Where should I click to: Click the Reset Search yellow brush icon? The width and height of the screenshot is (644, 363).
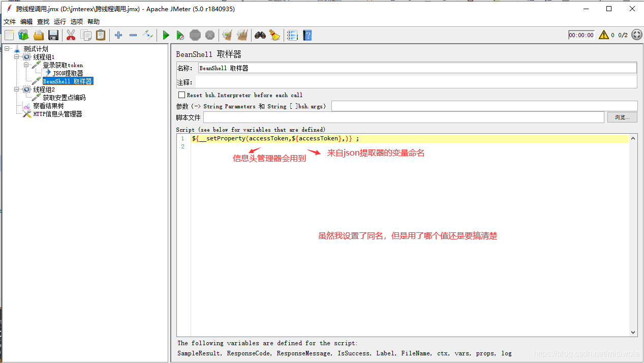tap(275, 35)
